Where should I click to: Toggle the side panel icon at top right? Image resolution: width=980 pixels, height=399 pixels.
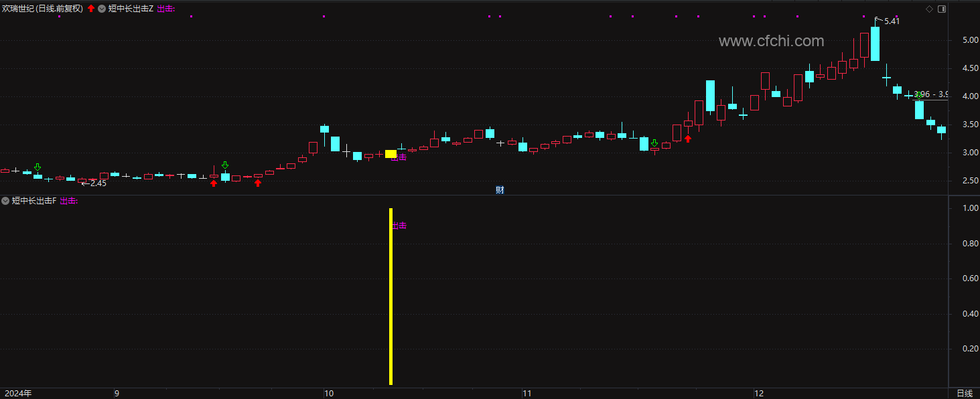942,9
